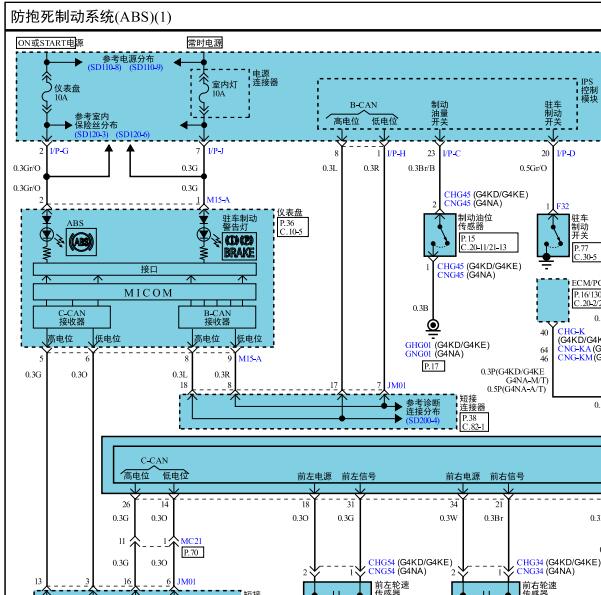Click the M15-A label beside pin 9
Image resolution: width=601 pixels, height=595 pixels.
tap(250, 359)
